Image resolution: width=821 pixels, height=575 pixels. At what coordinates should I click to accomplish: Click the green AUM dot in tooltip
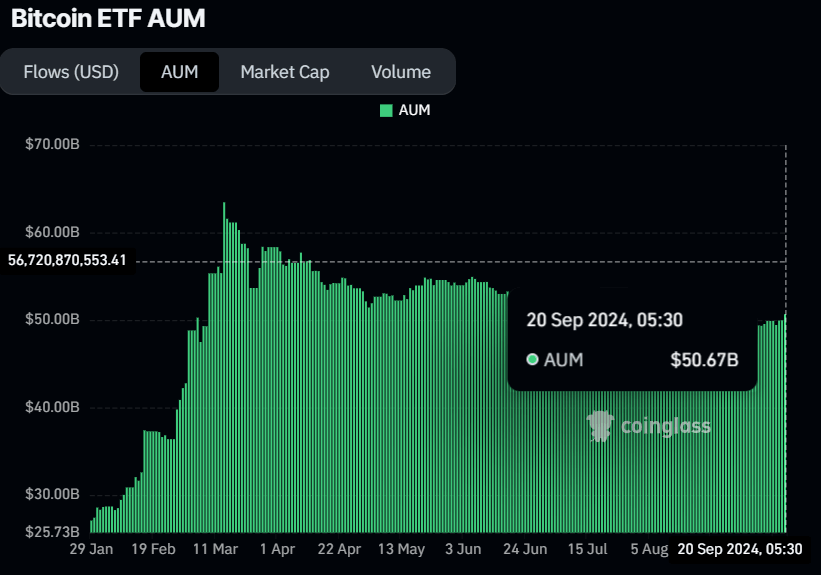point(532,360)
